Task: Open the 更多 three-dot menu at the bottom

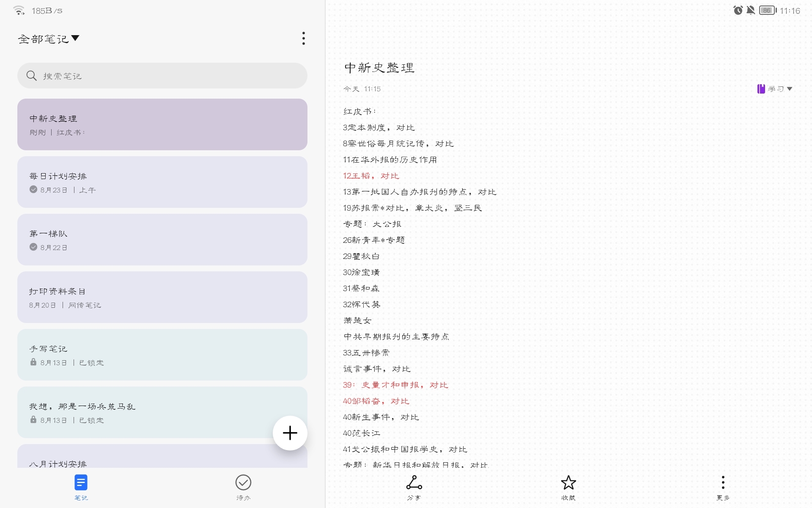Action: click(723, 482)
